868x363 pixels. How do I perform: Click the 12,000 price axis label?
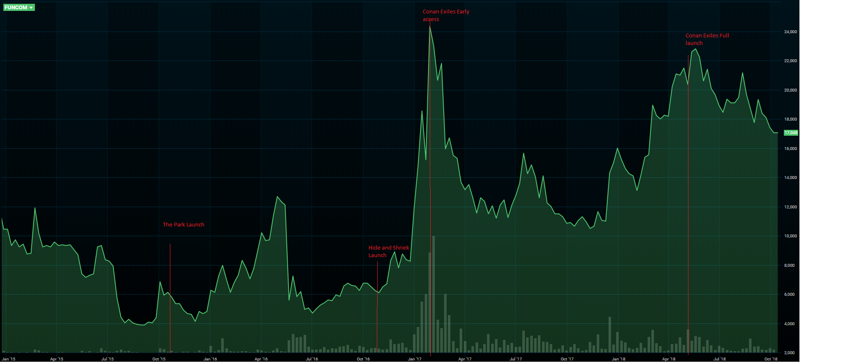tap(791, 207)
